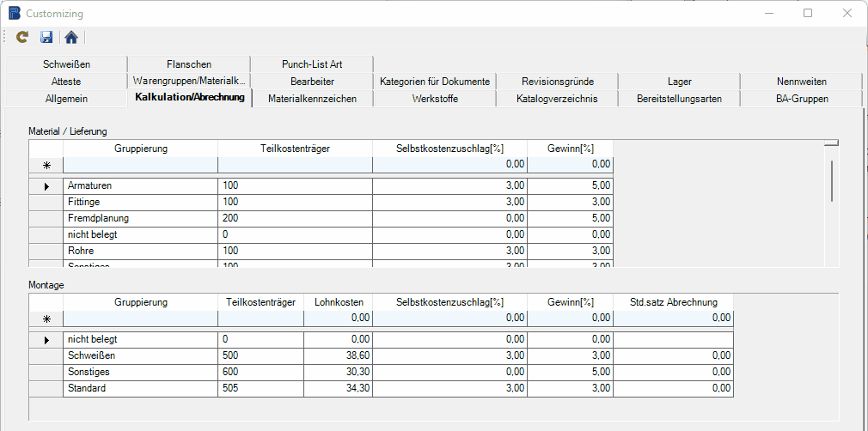Screen dimensions: 868x431
Task: Click the Customizing app icon in title bar
Action: tap(15, 14)
